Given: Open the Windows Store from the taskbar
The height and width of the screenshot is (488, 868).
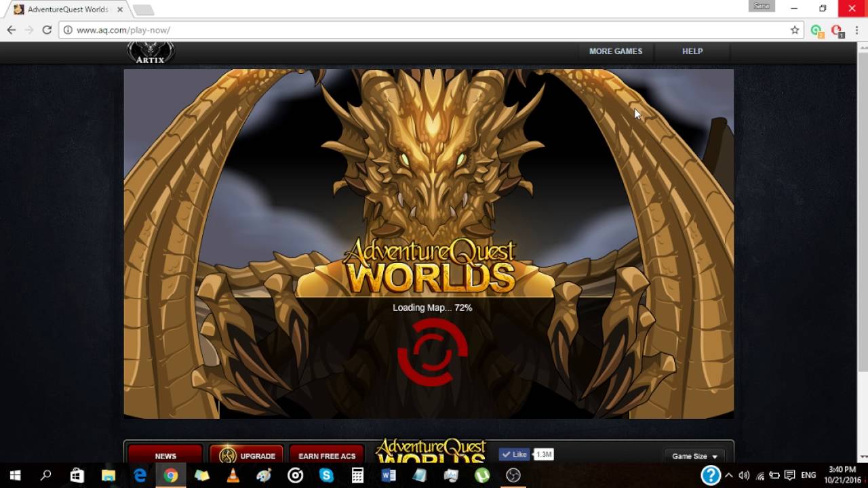Looking at the screenshot, I should 77,476.
